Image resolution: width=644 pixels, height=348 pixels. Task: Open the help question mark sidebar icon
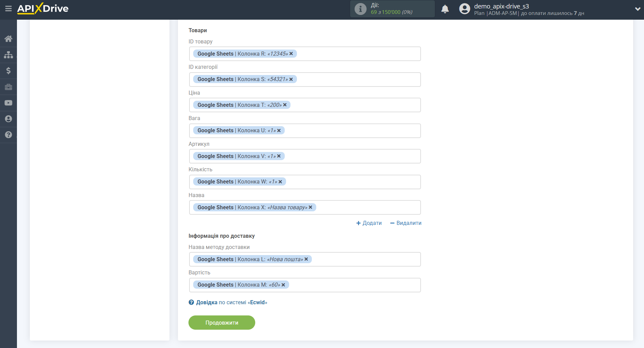tap(8, 135)
